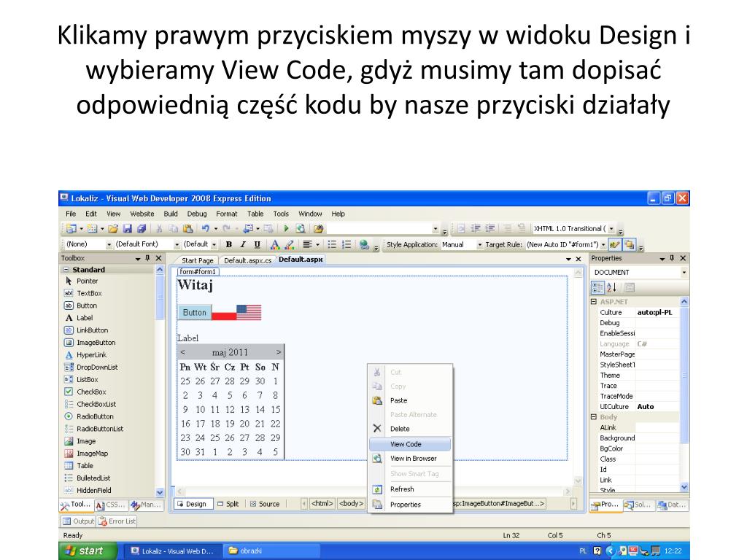Toggle Underline formatting
This screenshot has width=747, height=560.
[258, 244]
